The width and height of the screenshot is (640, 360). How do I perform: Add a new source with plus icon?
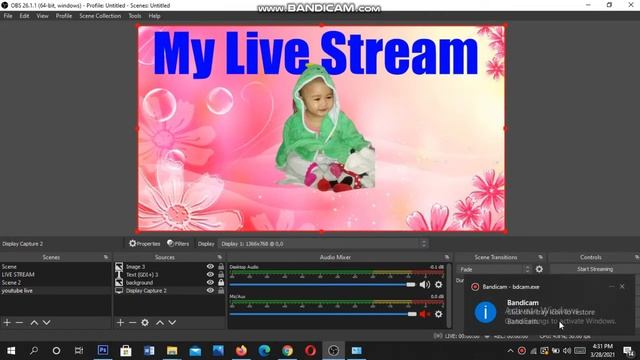pyautogui.click(x=120, y=322)
